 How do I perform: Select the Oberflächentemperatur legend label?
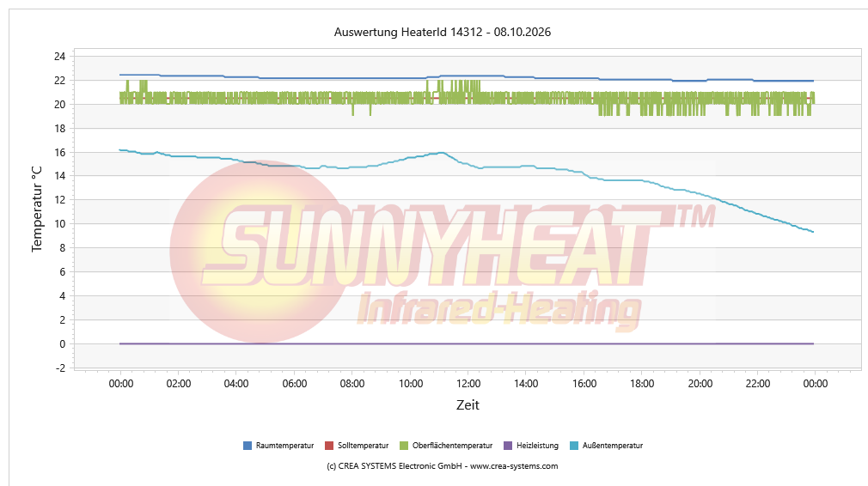tap(452, 446)
